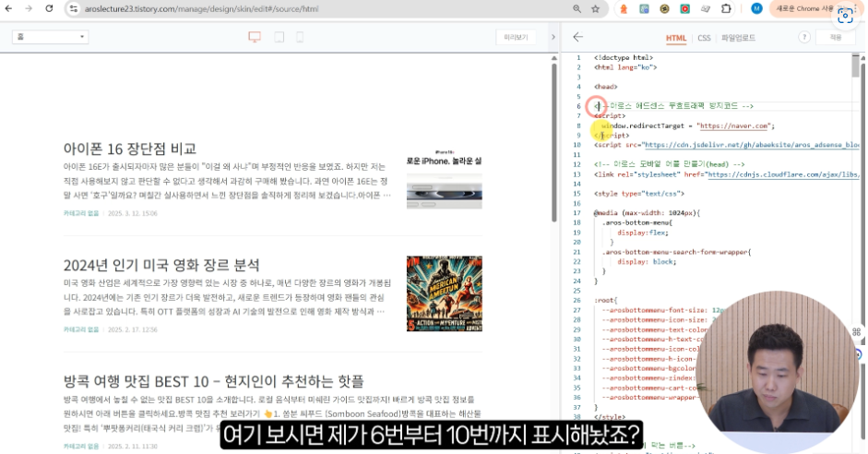This screenshot has width=868, height=454.
Task: Switch preview to desktop view icon
Action: click(255, 37)
